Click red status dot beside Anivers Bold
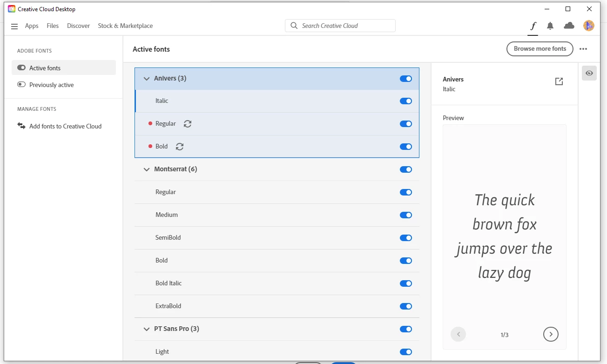The image size is (607, 364). pyautogui.click(x=150, y=146)
